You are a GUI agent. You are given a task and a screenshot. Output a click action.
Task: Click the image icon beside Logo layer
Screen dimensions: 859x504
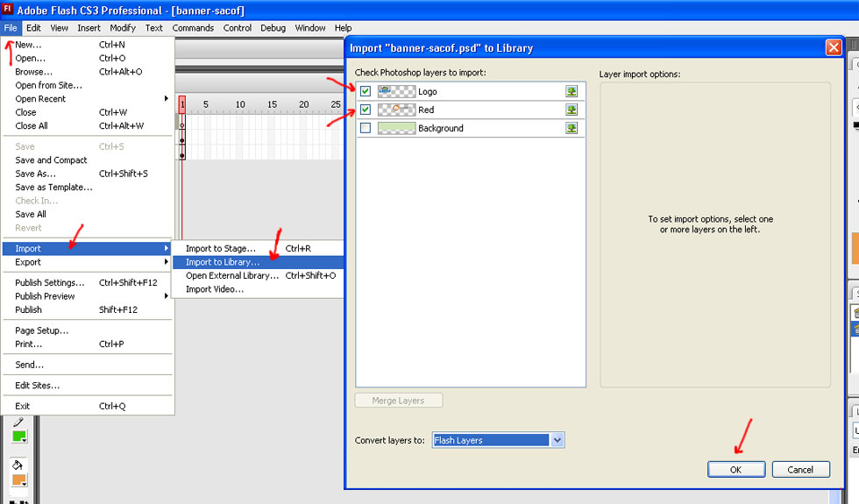[571, 91]
